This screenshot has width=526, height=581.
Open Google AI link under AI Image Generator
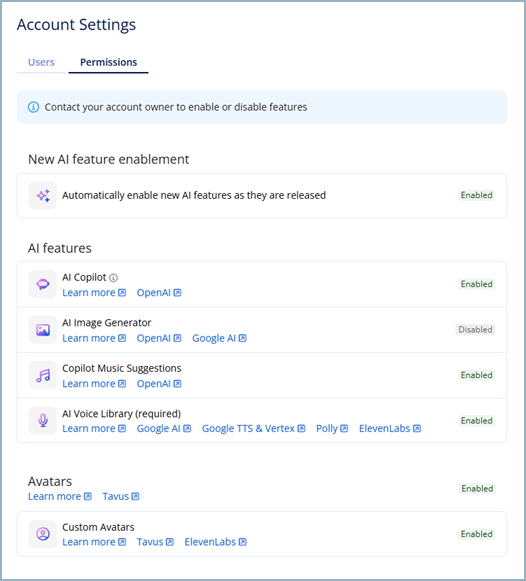coord(219,338)
